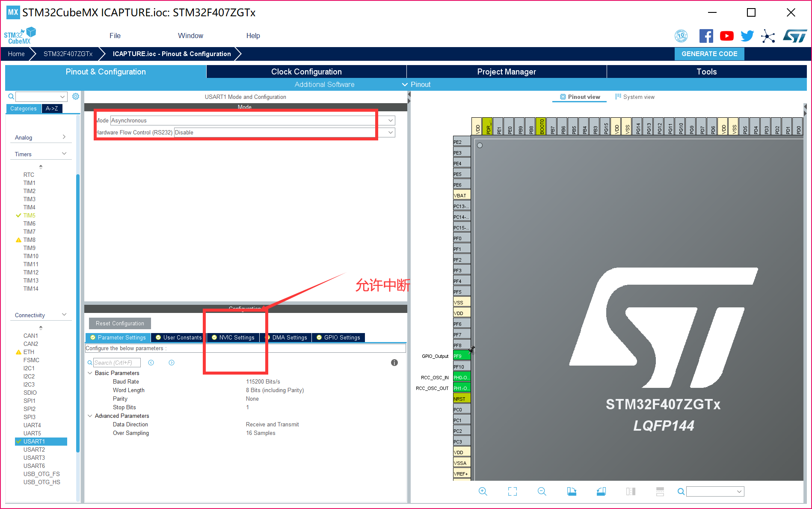Switch to the Clock Configuration tab

pyautogui.click(x=306, y=71)
